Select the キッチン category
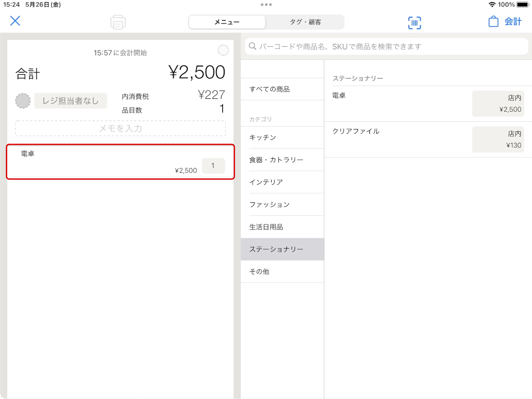This screenshot has height=399, width=532. coord(282,137)
